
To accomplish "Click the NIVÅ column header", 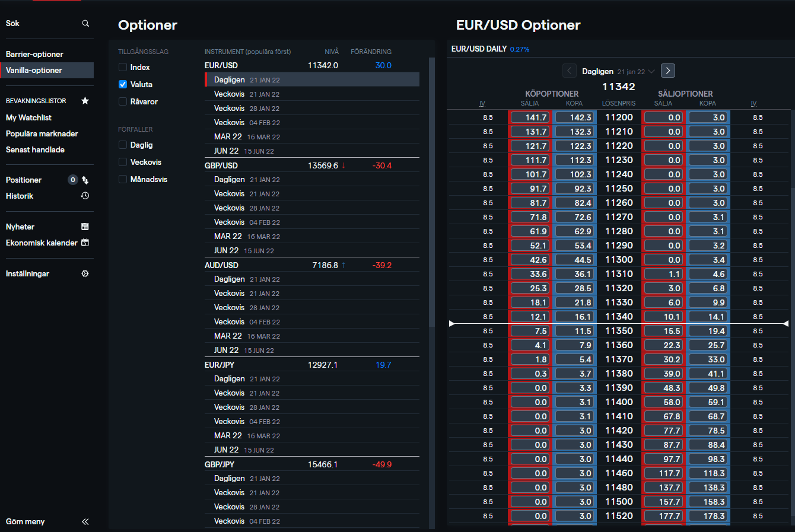I will tap(332, 52).
